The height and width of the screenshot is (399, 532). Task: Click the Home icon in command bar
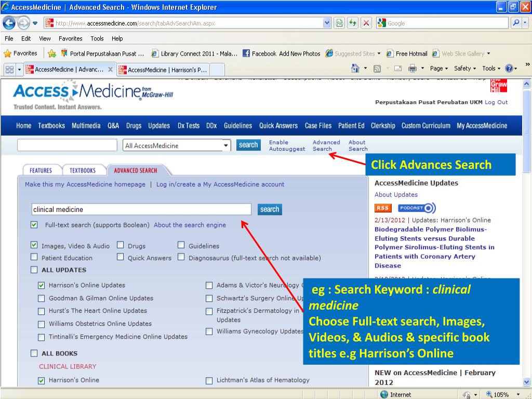[x=355, y=68]
